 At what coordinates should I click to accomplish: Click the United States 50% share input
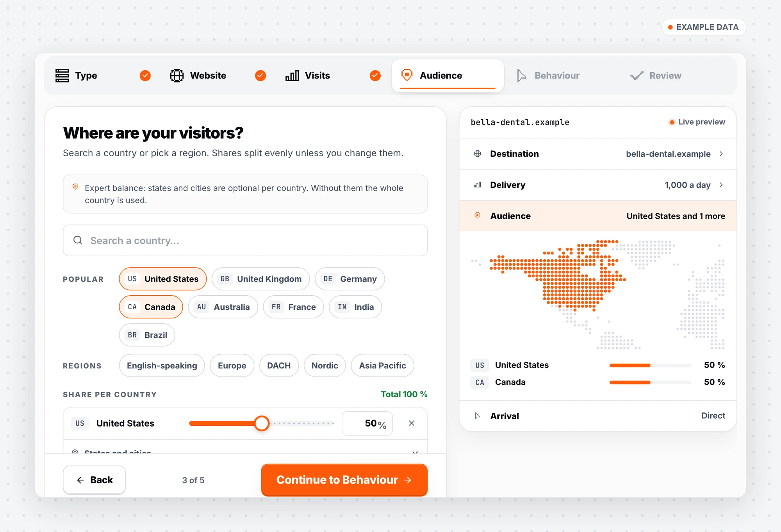point(367,423)
